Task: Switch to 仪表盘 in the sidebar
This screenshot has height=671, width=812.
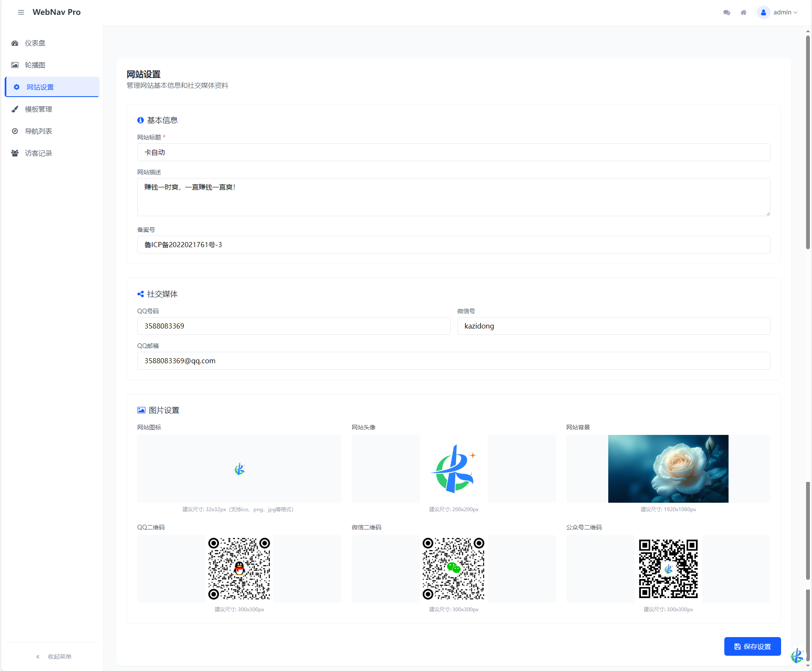Action: pyautogui.click(x=35, y=43)
